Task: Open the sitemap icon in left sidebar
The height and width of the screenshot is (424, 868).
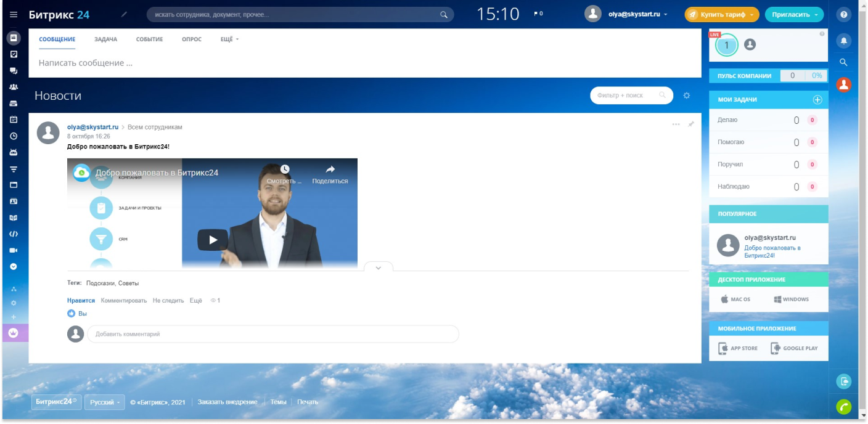Action: pyautogui.click(x=14, y=289)
